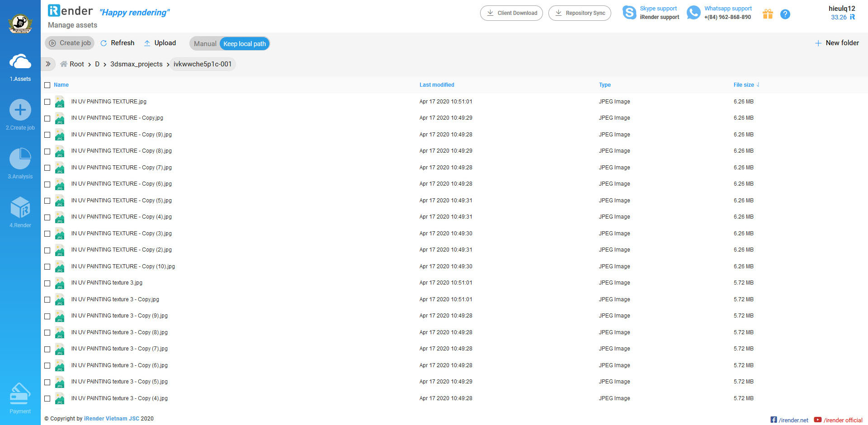
Task: Open the Assets cloud icon in sidebar
Action: [x=20, y=62]
